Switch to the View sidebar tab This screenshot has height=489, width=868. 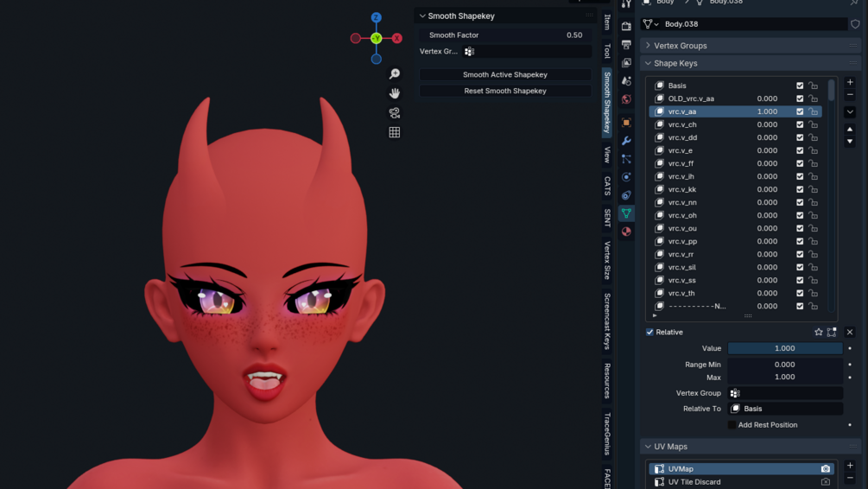(x=607, y=155)
